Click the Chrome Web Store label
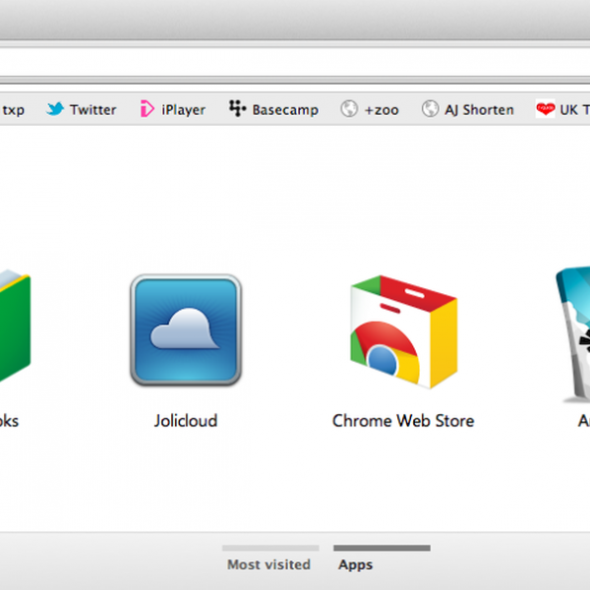590x590 pixels. 403,421
